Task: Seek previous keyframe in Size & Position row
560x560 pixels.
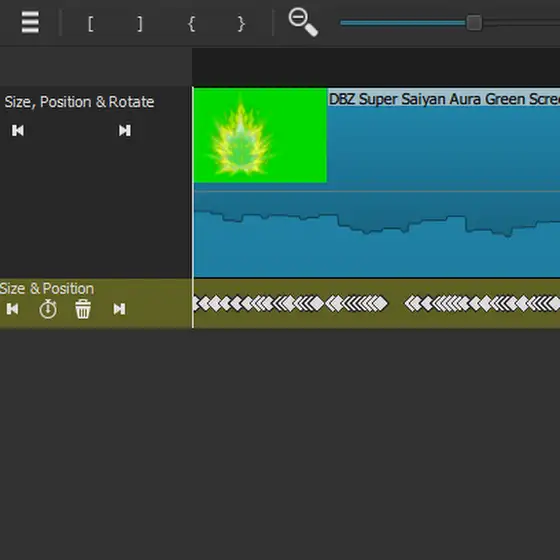Action: (12, 309)
